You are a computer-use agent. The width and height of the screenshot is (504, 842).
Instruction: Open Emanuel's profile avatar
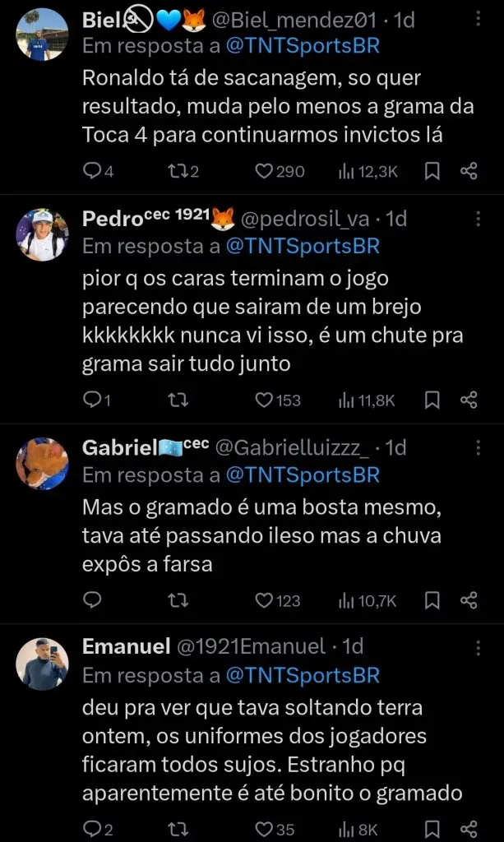point(42,663)
